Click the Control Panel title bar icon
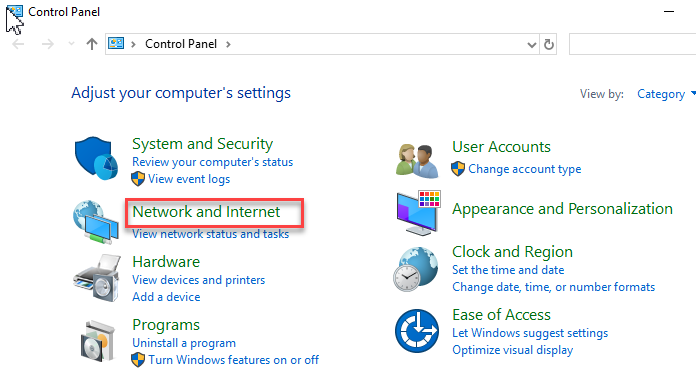Viewport: 696px width, 381px height. pyautogui.click(x=16, y=12)
